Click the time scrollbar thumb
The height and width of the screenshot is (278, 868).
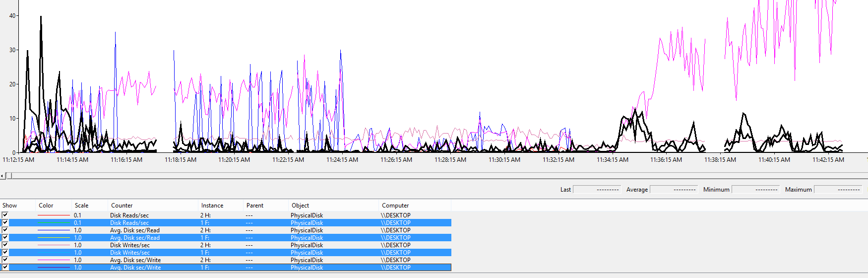tap(8, 176)
